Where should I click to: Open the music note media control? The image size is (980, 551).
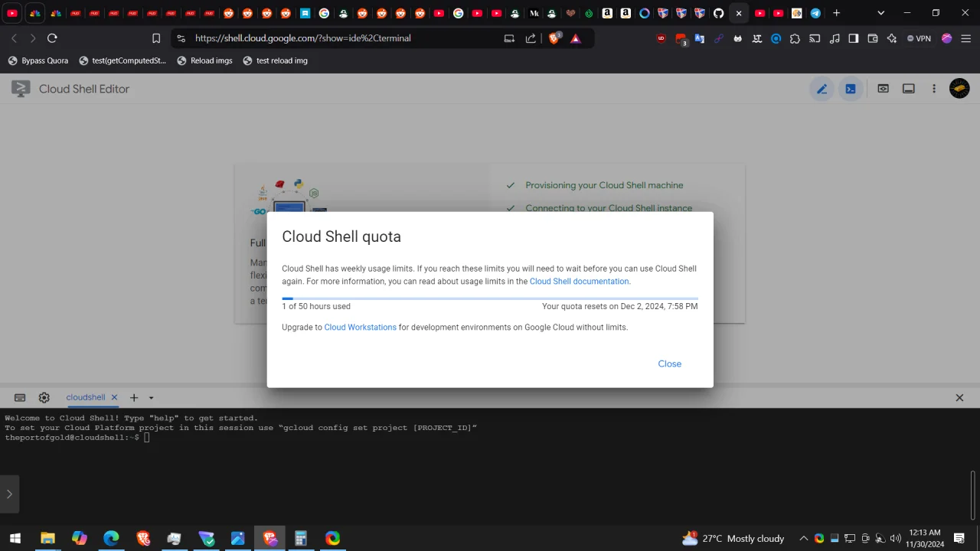[x=835, y=38]
